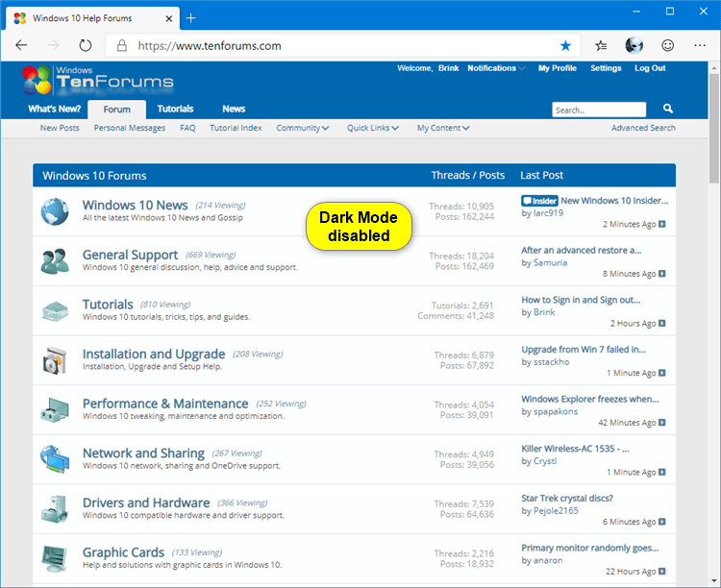
Task: Click the Installation and Upgrade icon
Action: [x=55, y=360]
